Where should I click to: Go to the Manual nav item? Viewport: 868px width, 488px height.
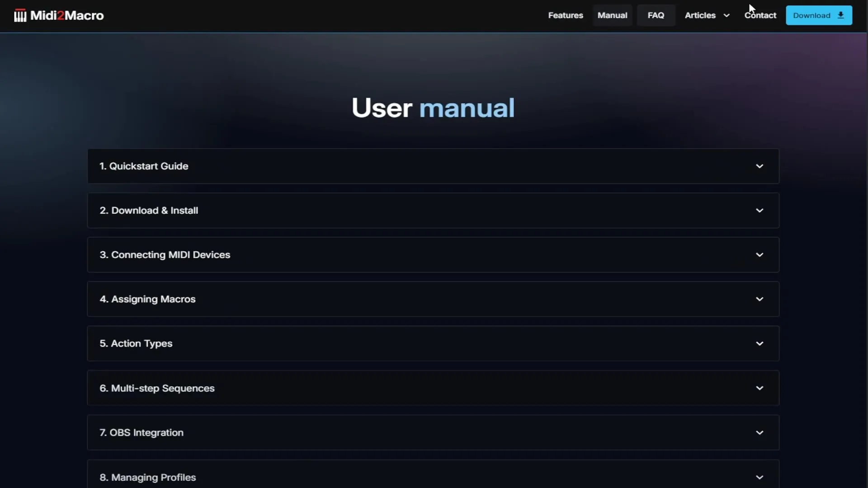pyautogui.click(x=612, y=15)
